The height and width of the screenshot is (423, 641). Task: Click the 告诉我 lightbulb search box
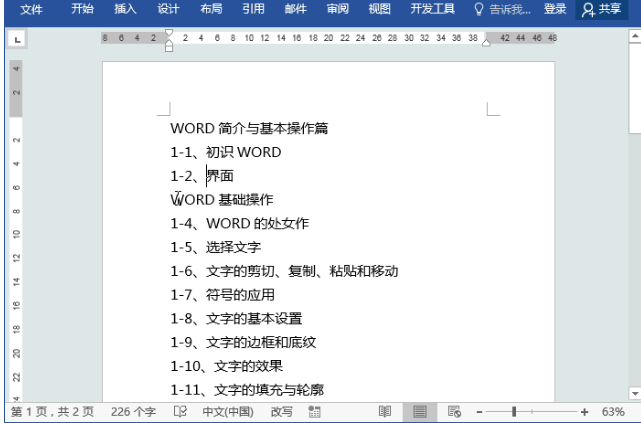pyautogui.click(x=502, y=9)
